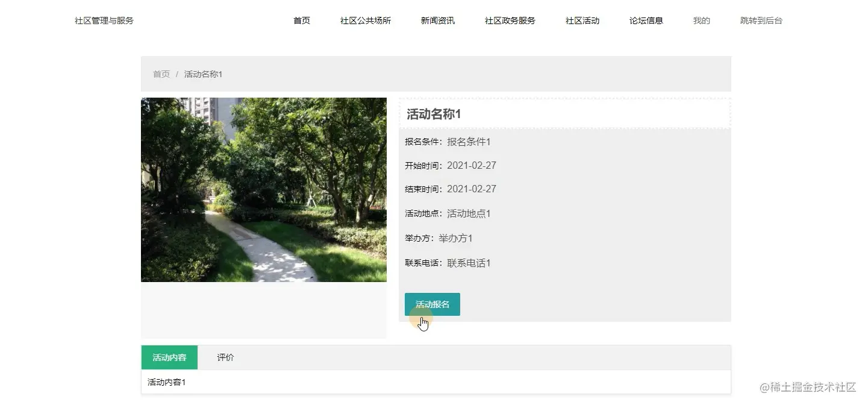Open the 首页 navigation menu item

point(301,20)
